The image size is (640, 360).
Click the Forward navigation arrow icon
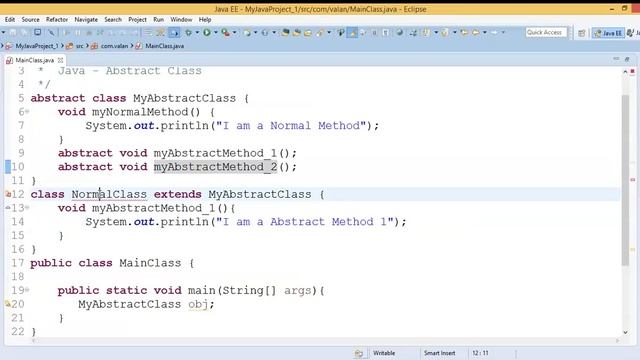tap(494, 32)
